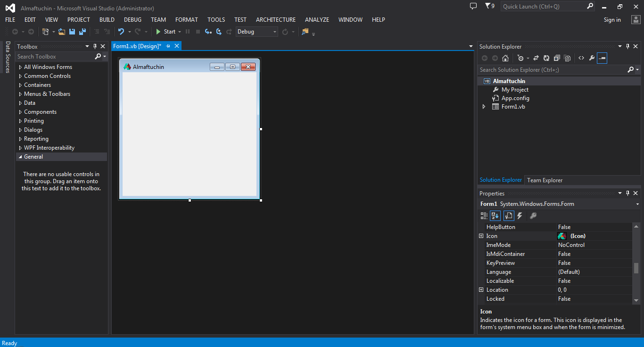This screenshot has height=347, width=644.
Task: Click Refresh in Solution Explorer toolbar
Action: click(546, 58)
